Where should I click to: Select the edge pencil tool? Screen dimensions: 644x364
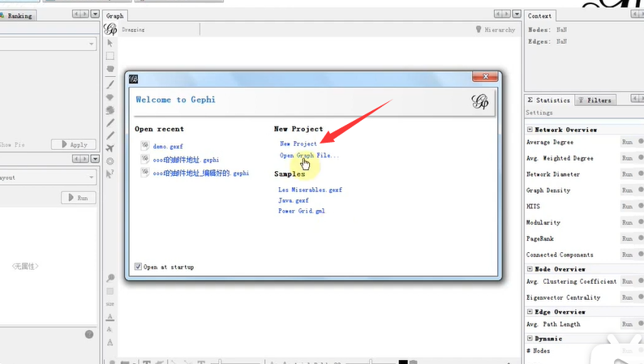[x=110, y=135]
